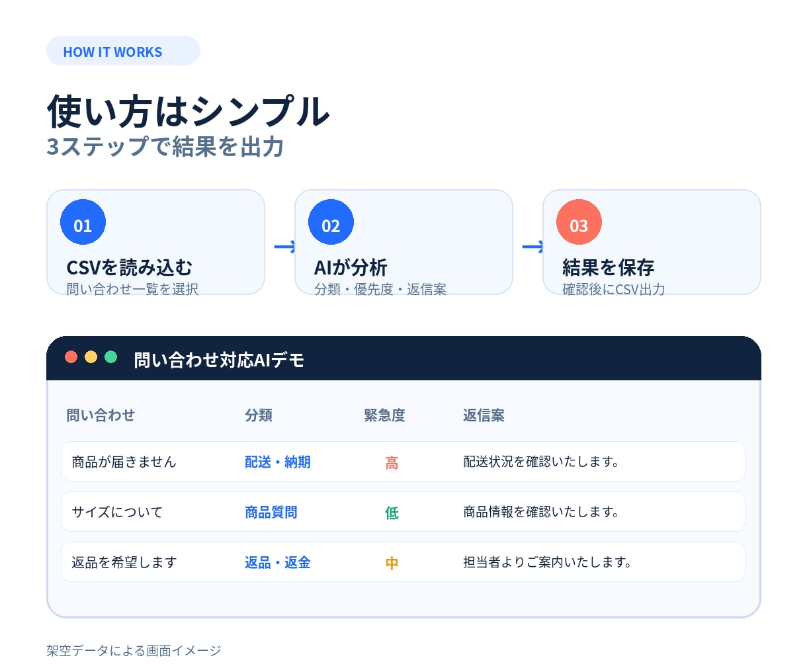The image size is (807, 672).
Task: Select the 商品が届きません inquiry
Action: [x=124, y=462]
